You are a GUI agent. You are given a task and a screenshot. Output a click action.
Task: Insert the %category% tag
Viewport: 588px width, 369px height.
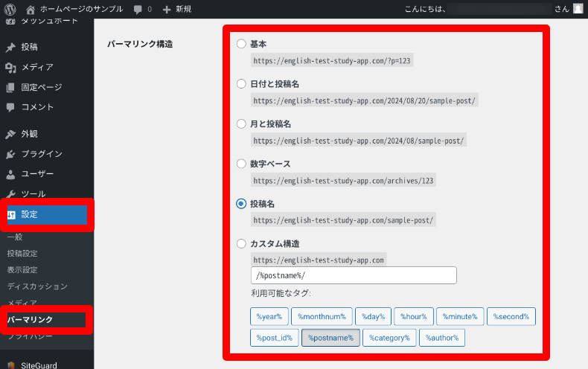[389, 338]
